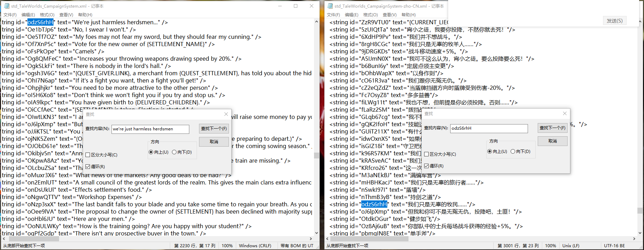The height and width of the screenshot is (250, 644).
Task: Click line with id 6XdHP9Pv in right window
Action: [x=396, y=37]
